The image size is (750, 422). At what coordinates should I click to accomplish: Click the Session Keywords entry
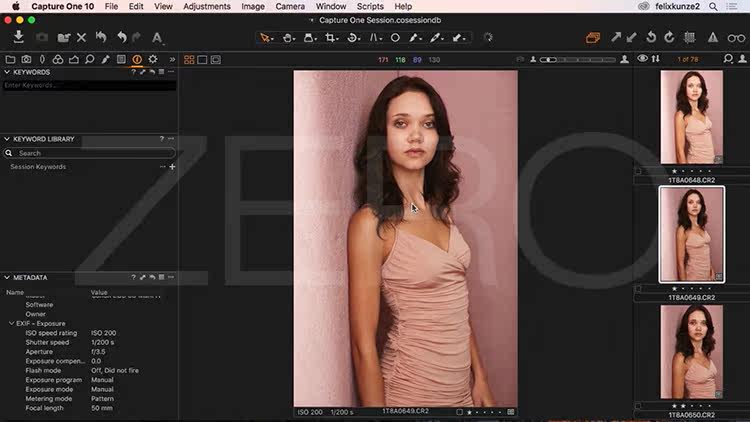pyautogui.click(x=38, y=167)
